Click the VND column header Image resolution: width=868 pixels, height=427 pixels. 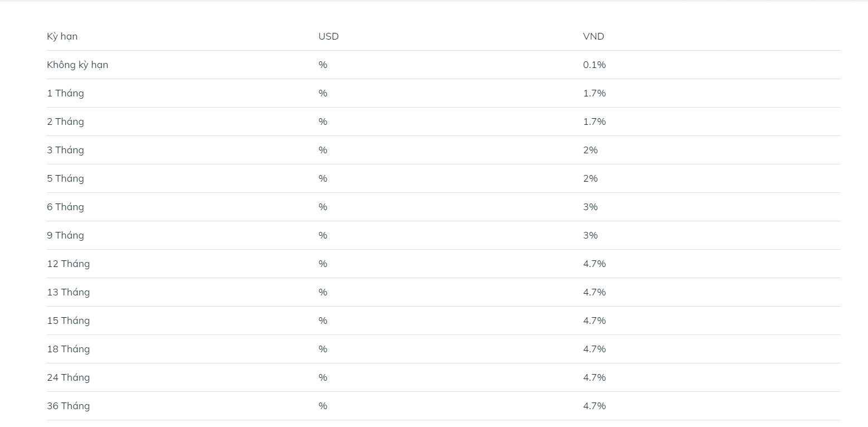coord(593,36)
